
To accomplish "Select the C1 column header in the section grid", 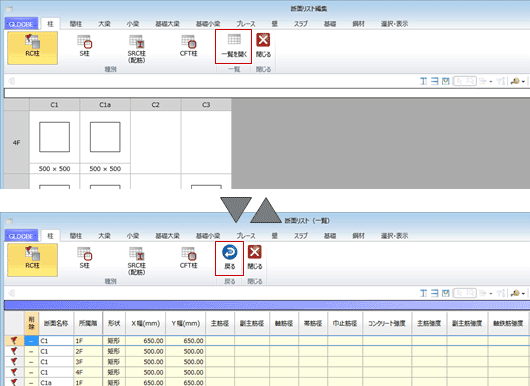I will 54,105.
